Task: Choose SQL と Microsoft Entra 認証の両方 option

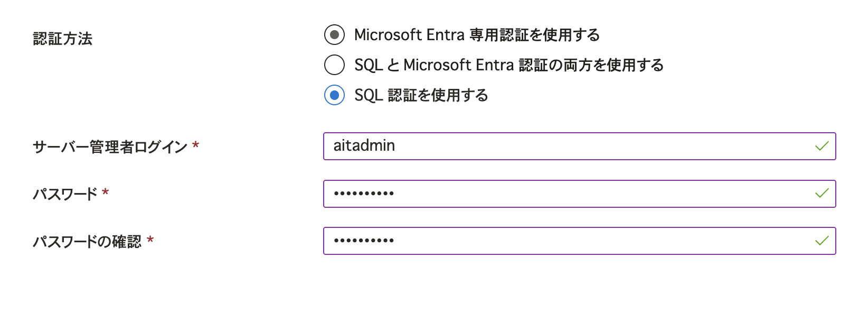Action: pyautogui.click(x=334, y=65)
